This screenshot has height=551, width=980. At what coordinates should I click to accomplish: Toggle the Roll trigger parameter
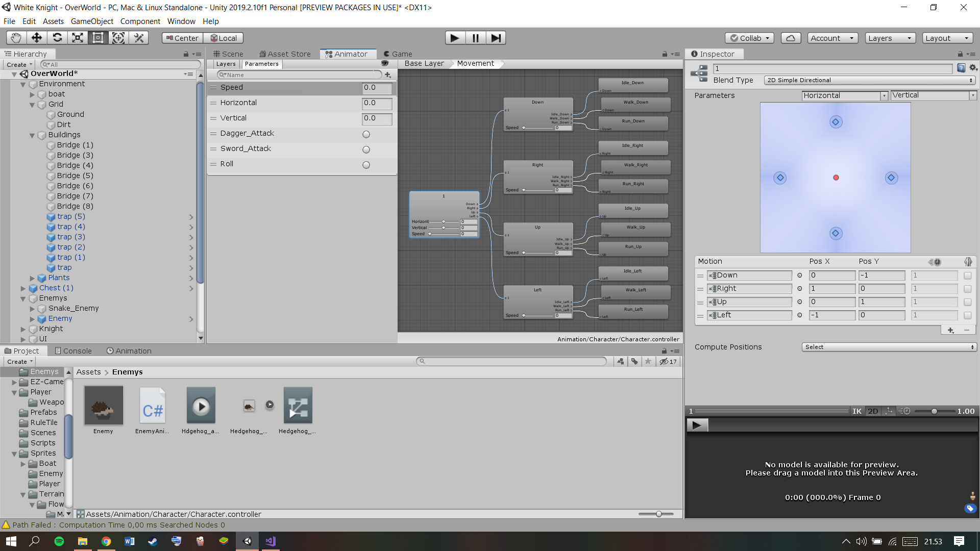(x=366, y=165)
